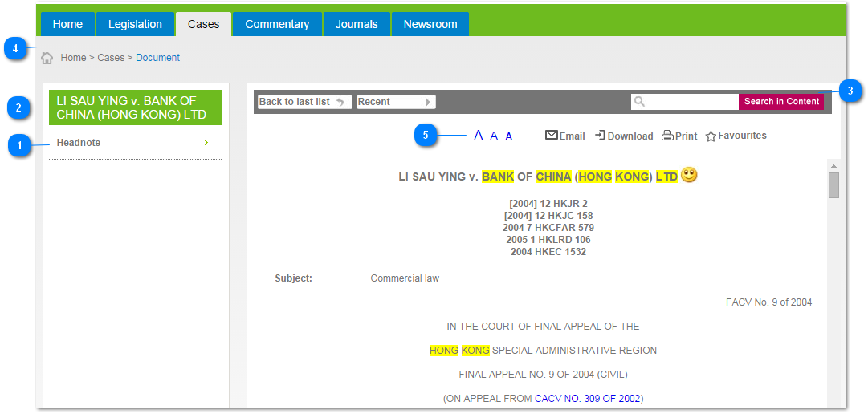The width and height of the screenshot is (868, 418).
Task: Open the Journals tab
Action: tap(357, 24)
